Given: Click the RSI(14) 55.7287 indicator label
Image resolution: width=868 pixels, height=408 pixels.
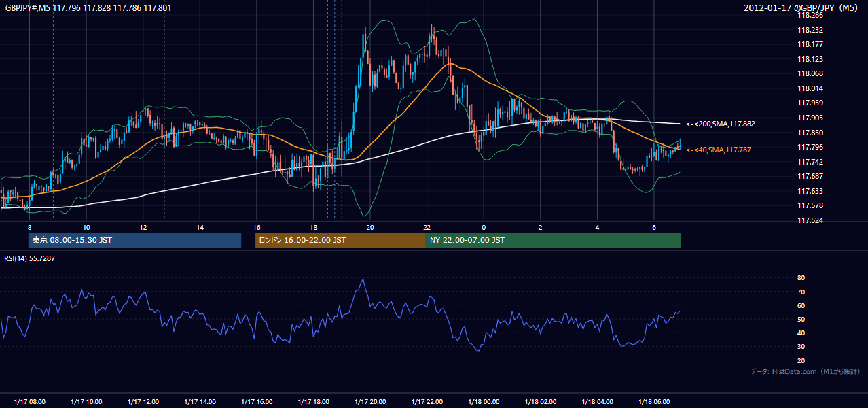Looking at the screenshot, I should 30,258.
